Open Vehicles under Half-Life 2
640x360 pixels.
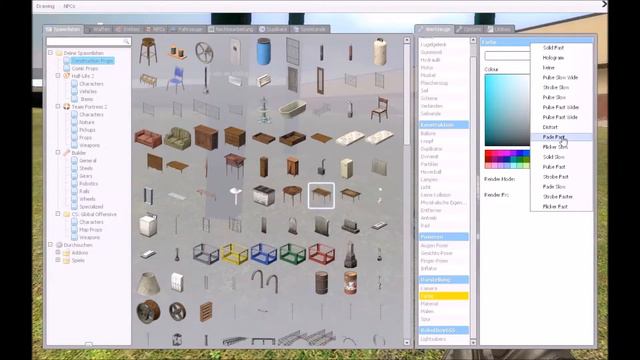(x=88, y=91)
